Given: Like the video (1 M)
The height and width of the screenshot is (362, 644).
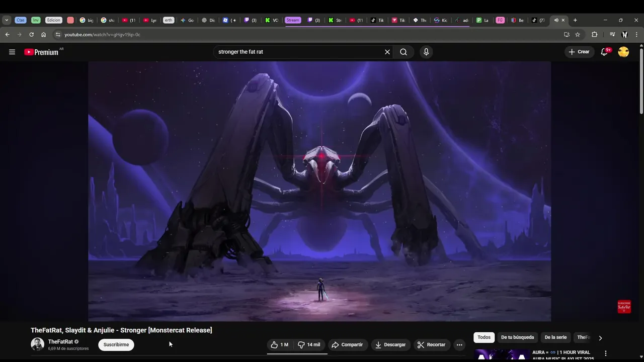Looking at the screenshot, I should pos(280,345).
